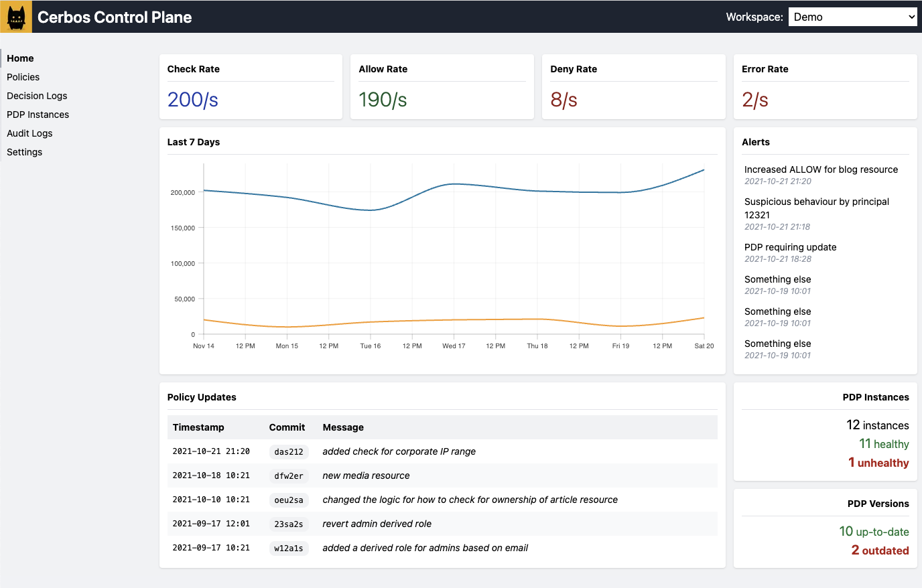
Task: Click the 200,000 y-axis label
Action: click(x=182, y=193)
